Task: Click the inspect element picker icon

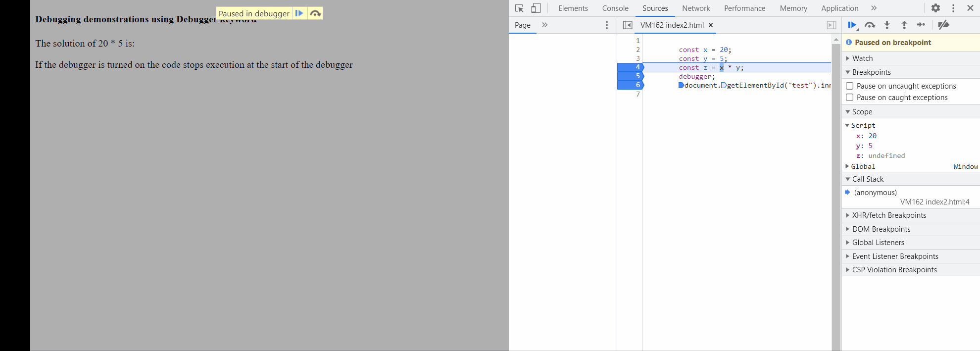Action: pos(519,8)
